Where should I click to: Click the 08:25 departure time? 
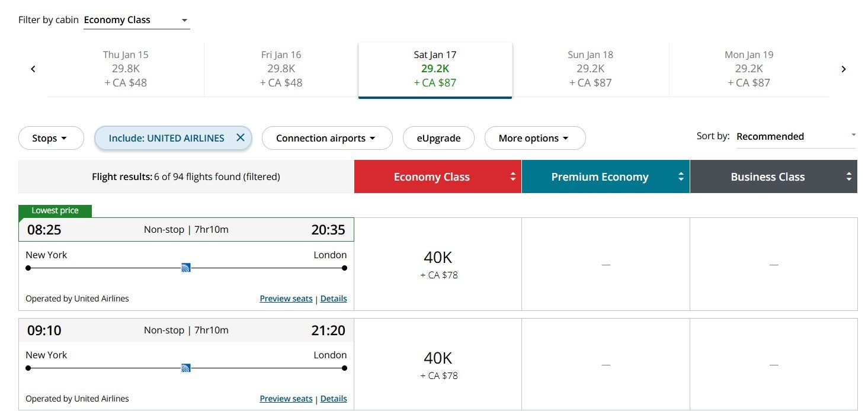point(44,230)
